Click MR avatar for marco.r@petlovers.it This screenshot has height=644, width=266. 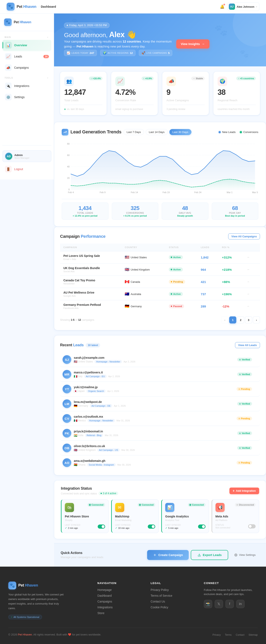(x=67, y=374)
